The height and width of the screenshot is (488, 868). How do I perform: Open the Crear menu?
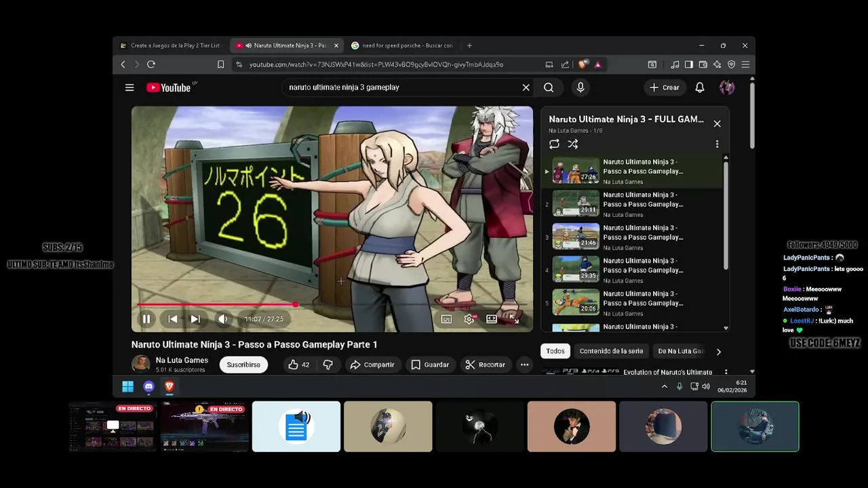[664, 87]
